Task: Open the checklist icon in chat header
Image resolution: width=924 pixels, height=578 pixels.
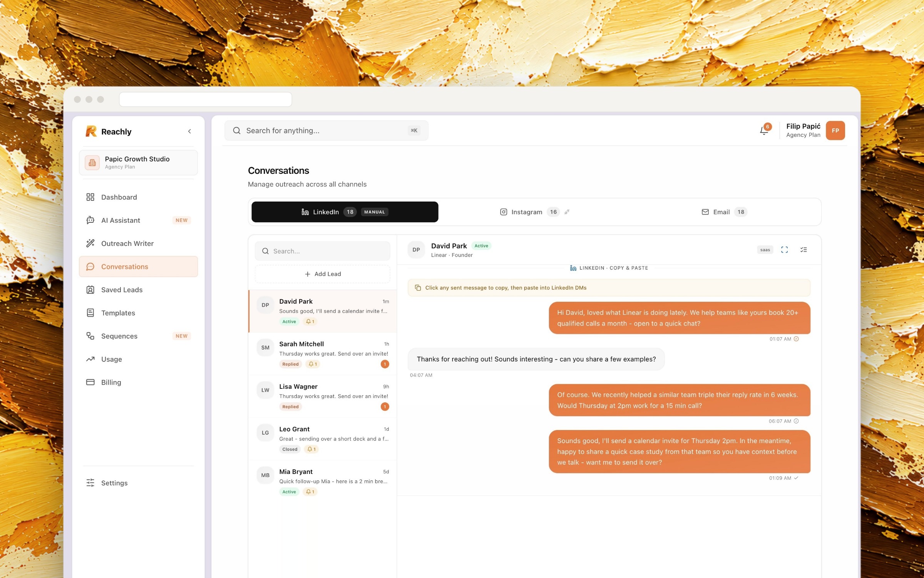Action: (803, 250)
